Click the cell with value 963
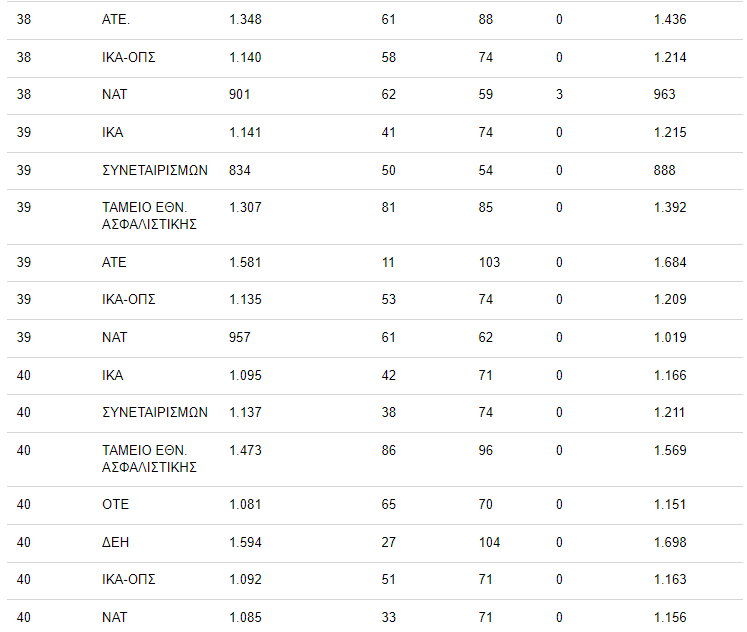This screenshot has height=632, width=747. [x=665, y=95]
